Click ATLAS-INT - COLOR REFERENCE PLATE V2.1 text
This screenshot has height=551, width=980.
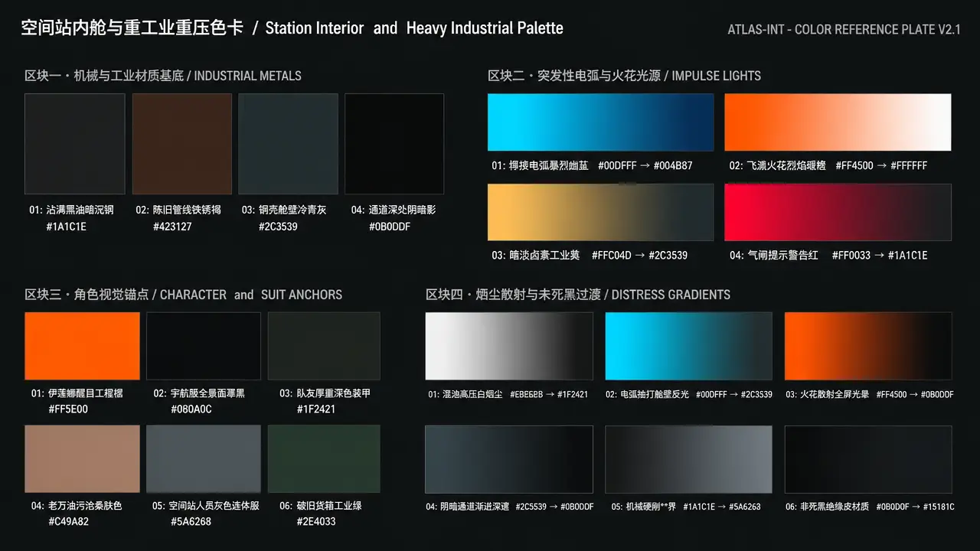pos(844,30)
